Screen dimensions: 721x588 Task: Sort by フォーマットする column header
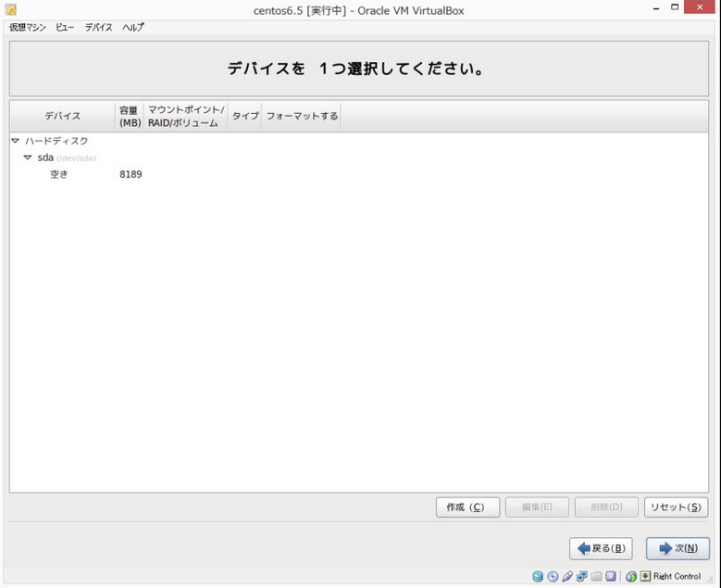302,116
